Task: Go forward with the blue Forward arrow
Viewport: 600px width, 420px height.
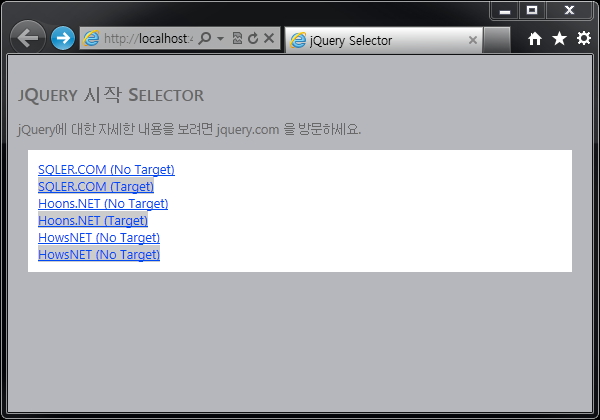Action: [x=63, y=38]
